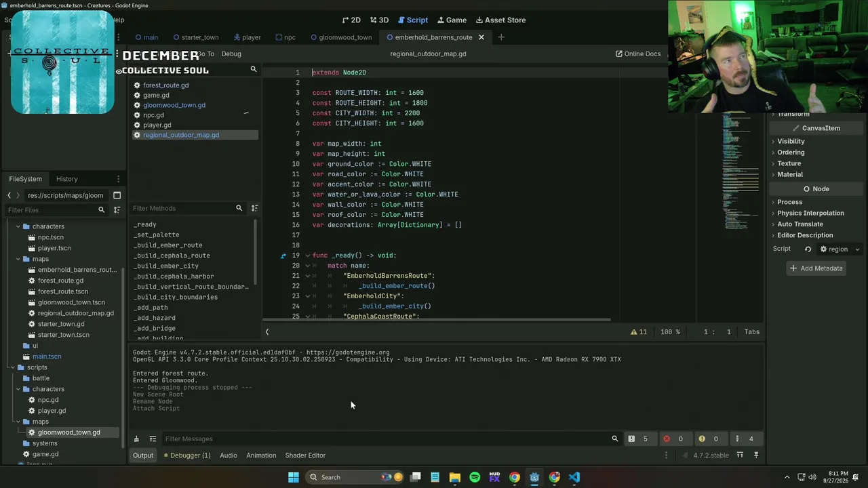The image size is (868, 488).
Task: Expand the Physics Interpolation section
Action: coord(810,213)
